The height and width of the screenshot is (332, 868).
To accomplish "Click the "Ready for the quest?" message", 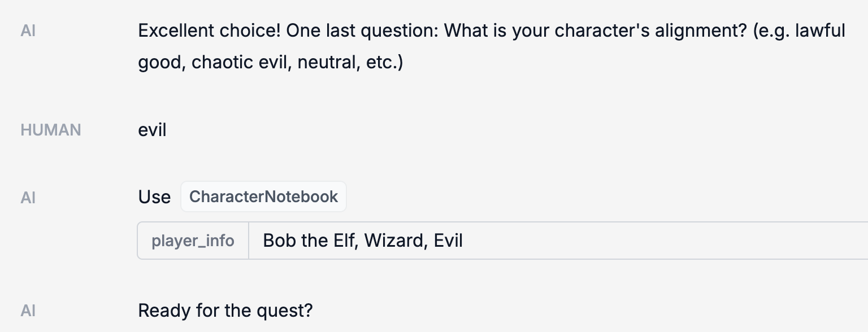I will (225, 311).
